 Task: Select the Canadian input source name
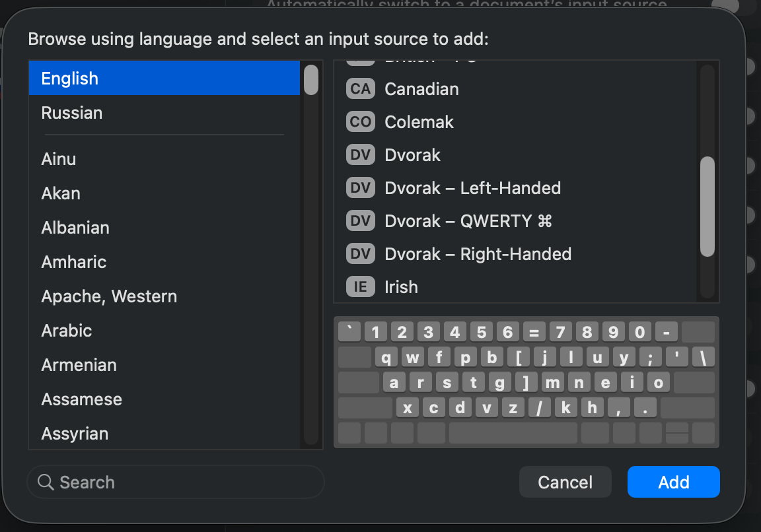pyautogui.click(x=421, y=89)
